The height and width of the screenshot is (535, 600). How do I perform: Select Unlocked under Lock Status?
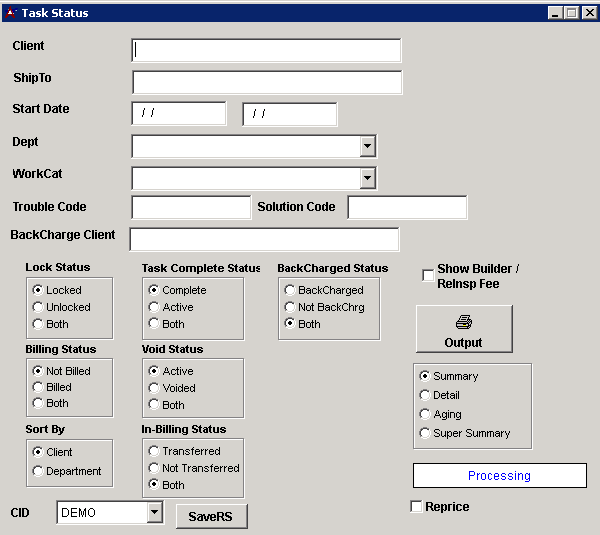(38, 307)
